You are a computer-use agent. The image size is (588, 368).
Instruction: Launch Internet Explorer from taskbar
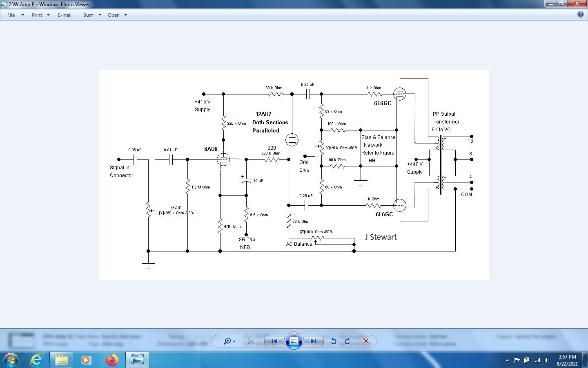pos(37,360)
